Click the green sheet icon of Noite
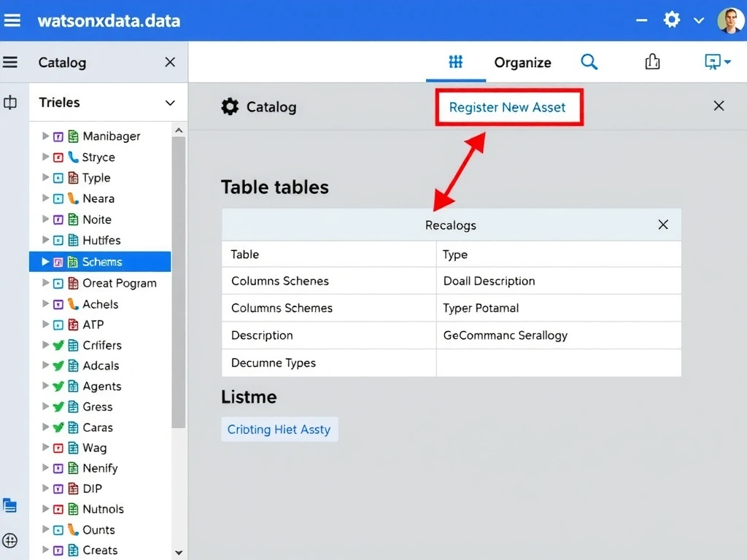747x560 pixels. (73, 219)
